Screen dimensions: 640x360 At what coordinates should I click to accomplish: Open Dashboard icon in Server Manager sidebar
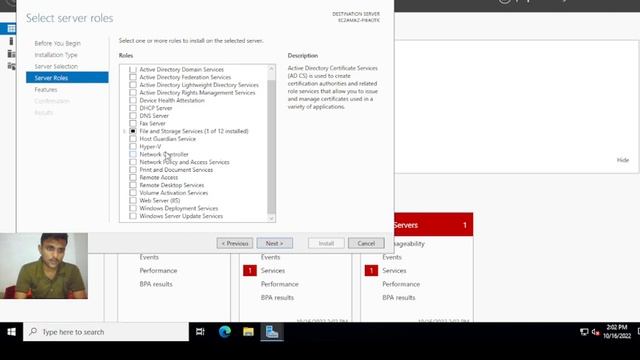pos(11,28)
